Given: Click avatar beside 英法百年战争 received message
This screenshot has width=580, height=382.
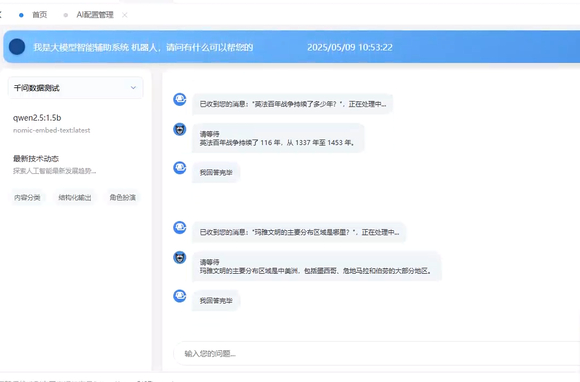Looking at the screenshot, I should click(x=180, y=99).
